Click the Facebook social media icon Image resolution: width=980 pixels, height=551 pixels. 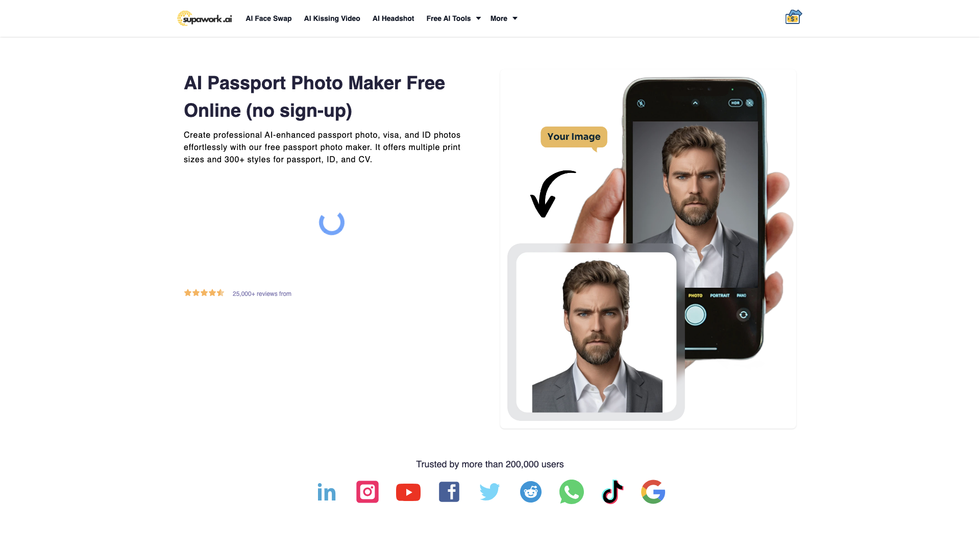[x=449, y=491]
